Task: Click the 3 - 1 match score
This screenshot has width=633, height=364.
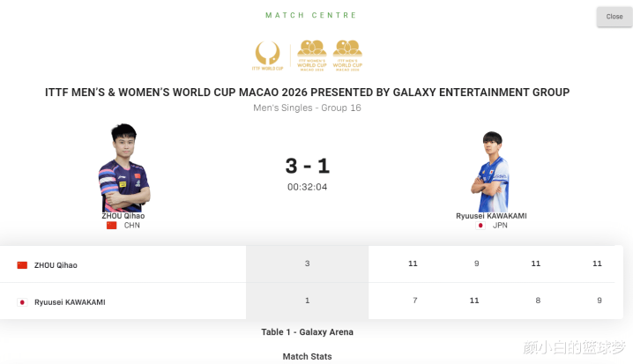Action: point(307,166)
